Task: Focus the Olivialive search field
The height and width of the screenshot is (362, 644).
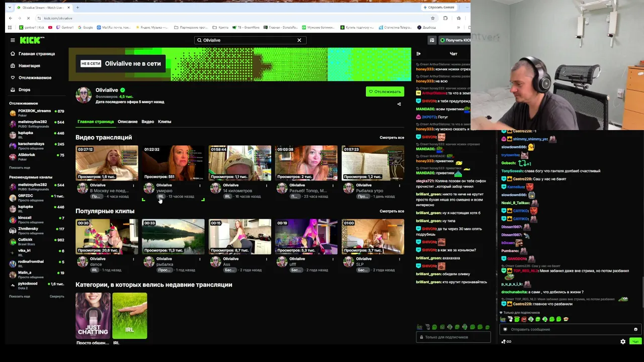Action: click(x=249, y=40)
